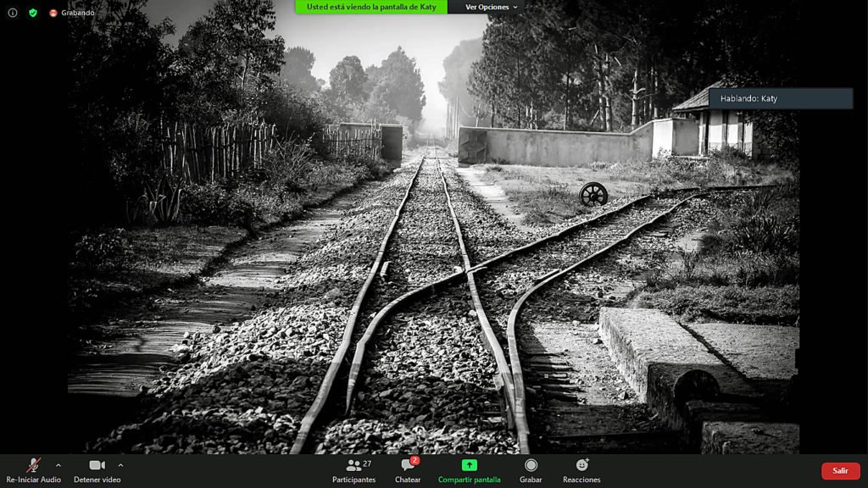Click the meeting information icon
Viewport: 868px width, 488px height.
(x=13, y=13)
